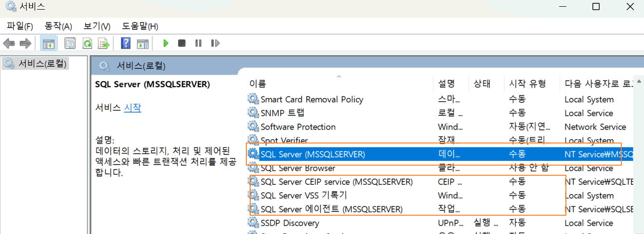Click 자동 start type of SSDP Discovery
The height and width of the screenshot is (234, 644).
tap(517, 223)
